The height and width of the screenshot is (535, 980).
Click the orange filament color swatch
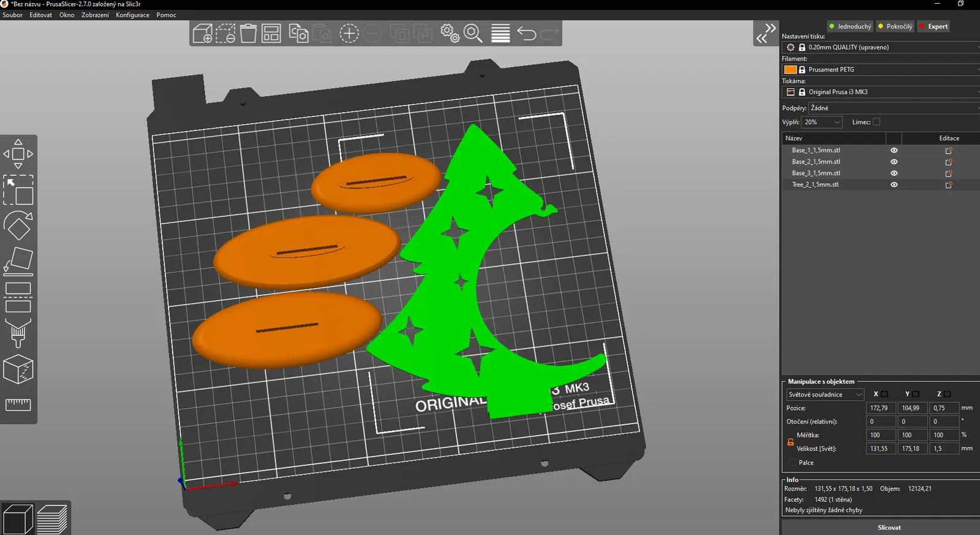[x=790, y=70]
